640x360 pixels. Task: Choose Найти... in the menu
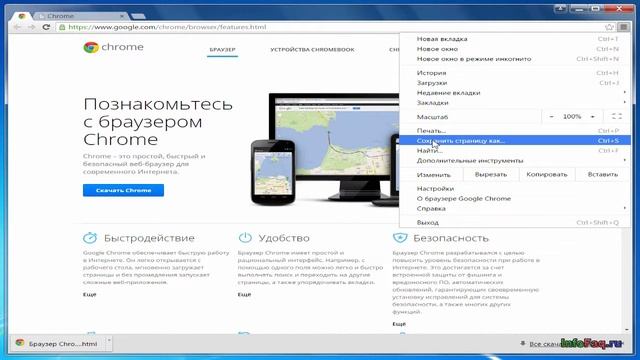click(x=516, y=151)
